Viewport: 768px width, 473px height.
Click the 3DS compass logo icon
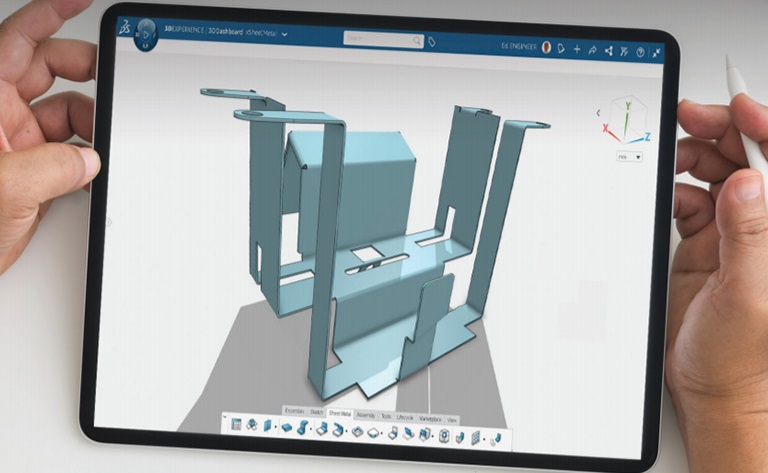pyautogui.click(x=124, y=30)
